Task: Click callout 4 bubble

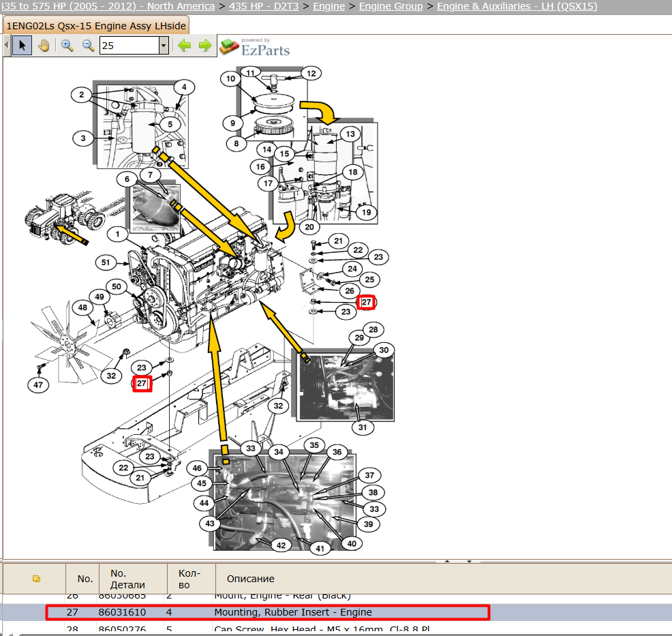Action: 184,87
